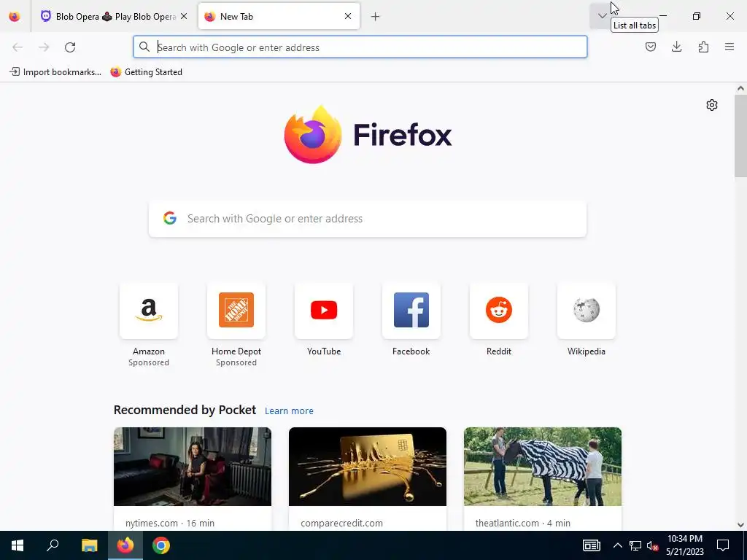
Task: Click page scrollbar down arrow
Action: 740,525
